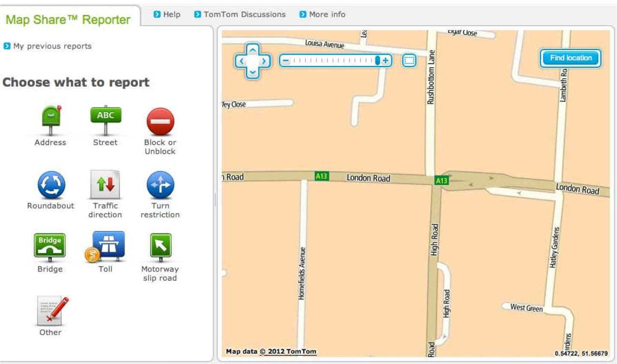This screenshot has width=617, height=364.
Task: Open the Turn restriction report
Action: pos(160,185)
